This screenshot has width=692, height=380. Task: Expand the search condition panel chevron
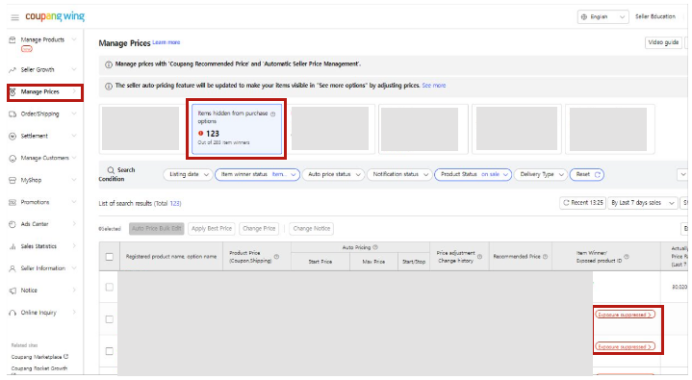pos(683,175)
